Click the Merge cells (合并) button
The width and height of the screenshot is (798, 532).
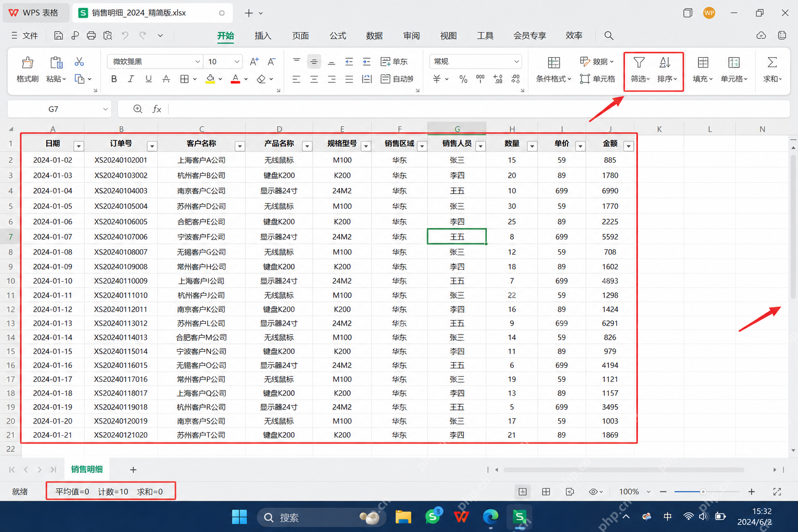click(394, 61)
